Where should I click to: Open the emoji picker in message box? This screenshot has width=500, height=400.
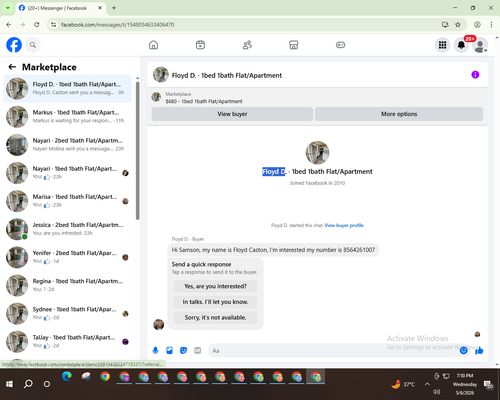coord(463,350)
